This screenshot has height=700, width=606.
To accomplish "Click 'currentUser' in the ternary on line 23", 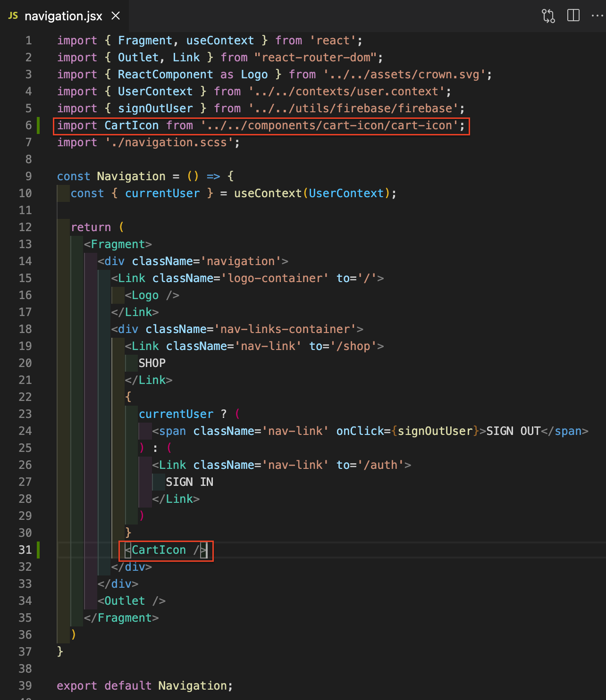I will coord(176,414).
